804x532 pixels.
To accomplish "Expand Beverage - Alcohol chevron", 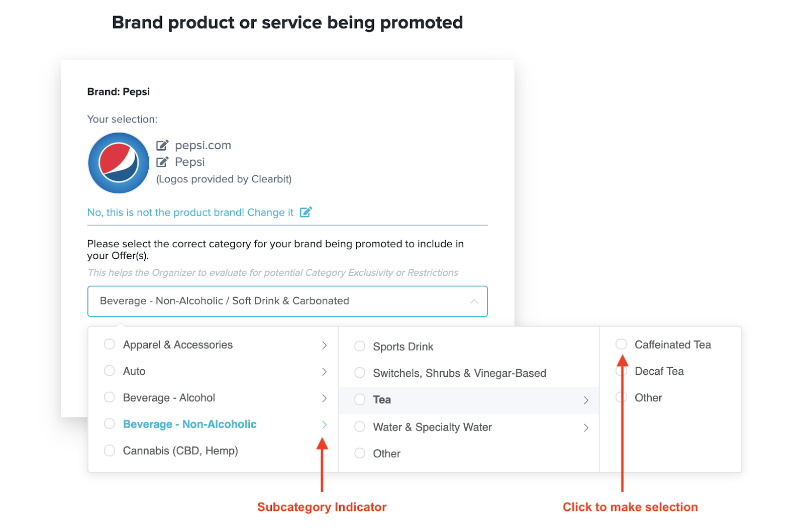I will [x=324, y=398].
